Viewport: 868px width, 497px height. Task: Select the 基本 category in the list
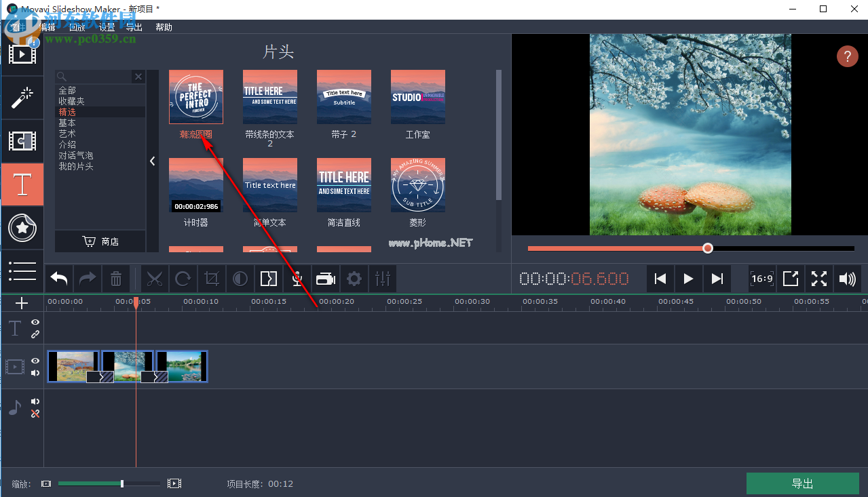coord(67,122)
